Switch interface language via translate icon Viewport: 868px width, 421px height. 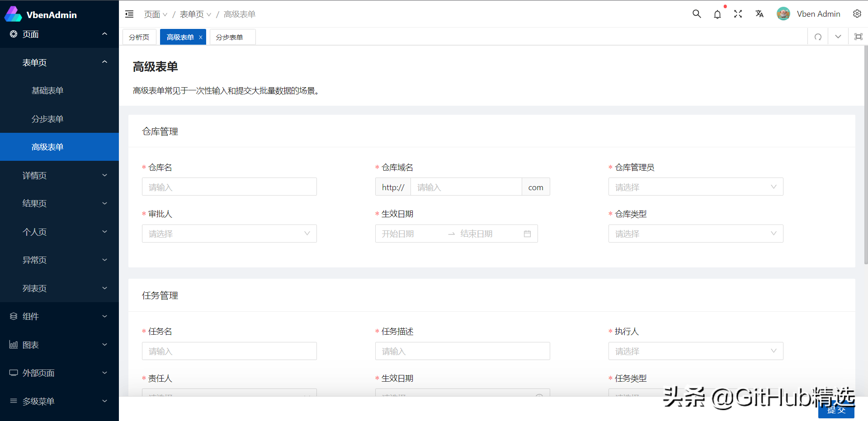(x=759, y=14)
